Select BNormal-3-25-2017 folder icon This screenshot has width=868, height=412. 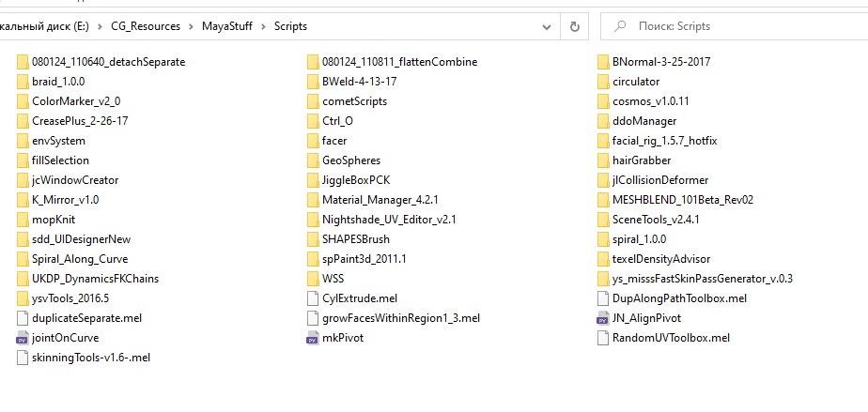(x=603, y=62)
